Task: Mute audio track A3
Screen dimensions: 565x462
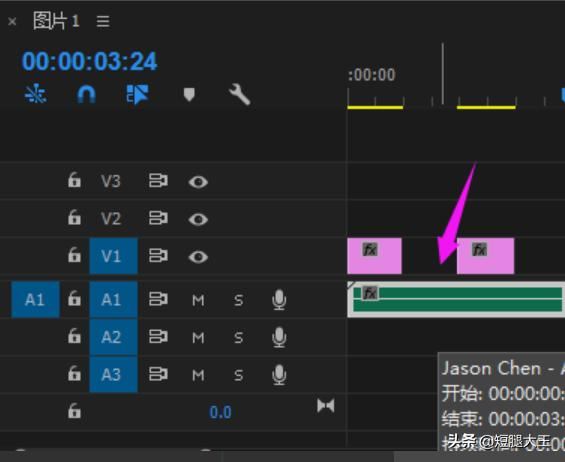Action: point(198,375)
